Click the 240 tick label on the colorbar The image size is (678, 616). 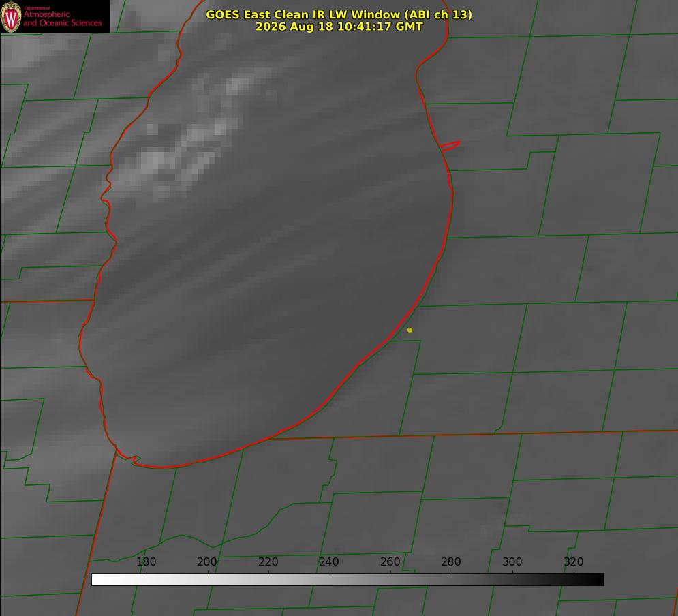pyautogui.click(x=329, y=561)
